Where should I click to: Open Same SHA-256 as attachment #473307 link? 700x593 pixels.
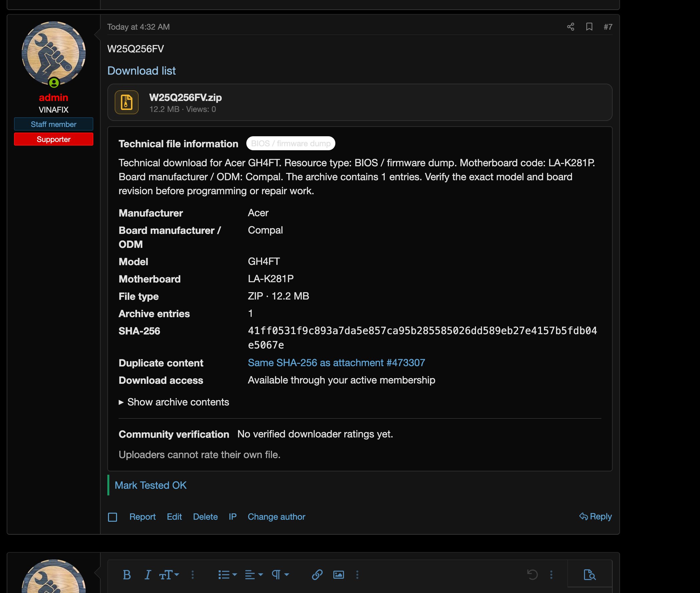[336, 363]
